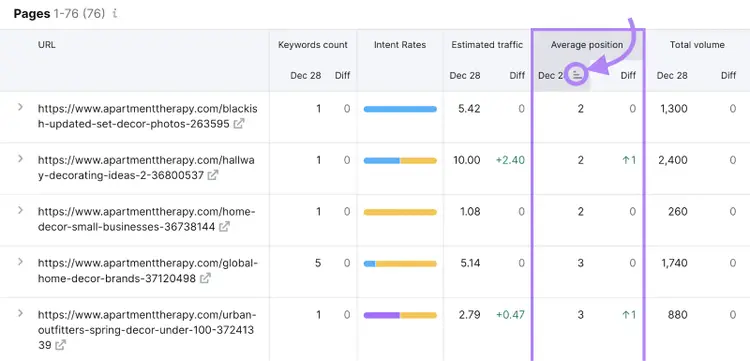Sort by Diff under Average position

click(x=628, y=76)
